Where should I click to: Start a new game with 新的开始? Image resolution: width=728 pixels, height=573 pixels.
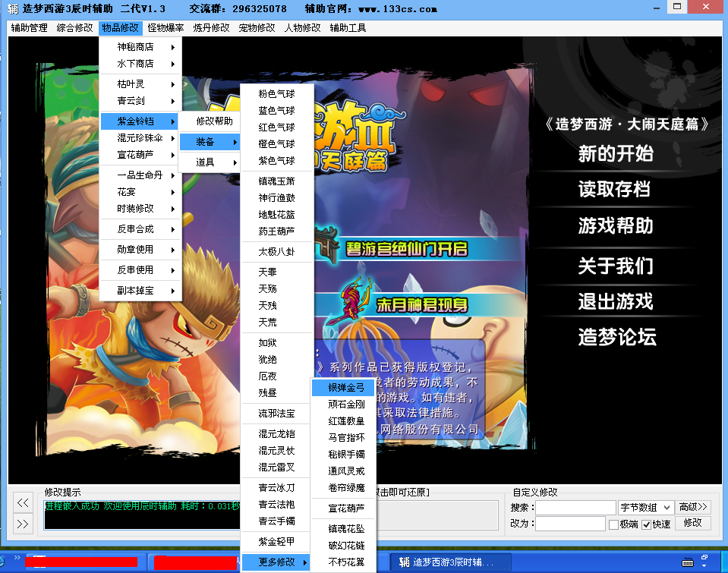tap(616, 154)
